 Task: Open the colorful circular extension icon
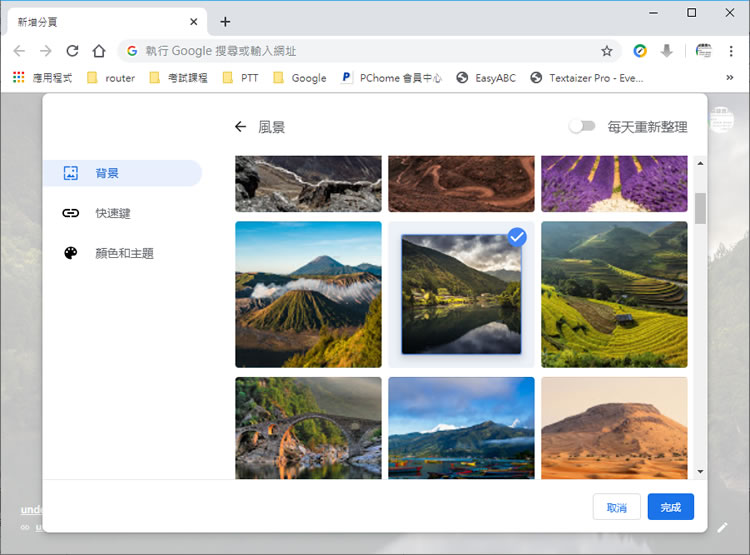640,51
